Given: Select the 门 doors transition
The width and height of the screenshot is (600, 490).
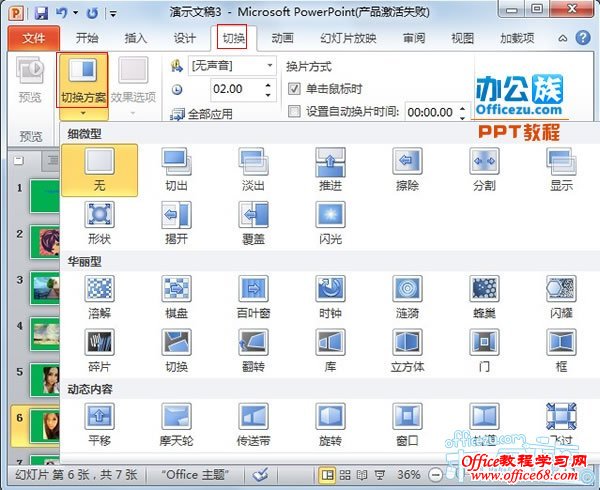Looking at the screenshot, I should point(484,351).
